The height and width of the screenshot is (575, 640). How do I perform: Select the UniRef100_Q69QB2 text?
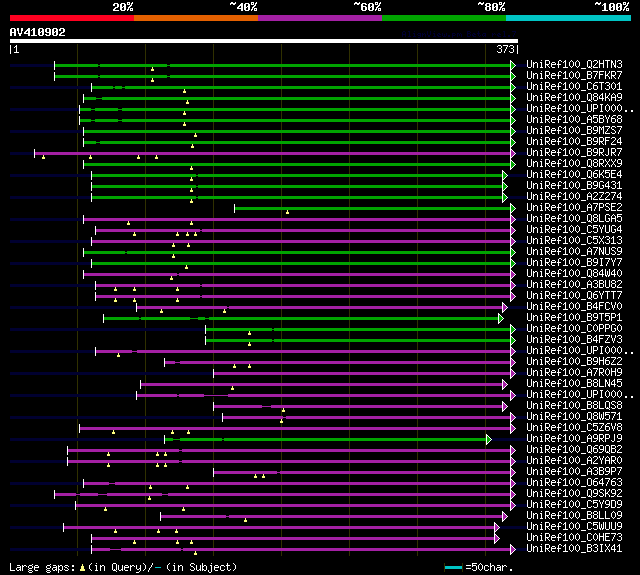(574, 450)
